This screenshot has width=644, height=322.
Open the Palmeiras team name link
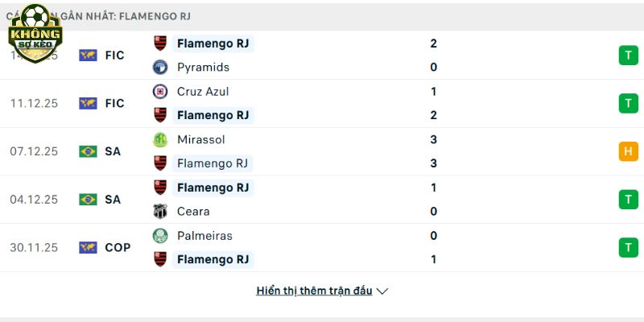[x=204, y=236]
